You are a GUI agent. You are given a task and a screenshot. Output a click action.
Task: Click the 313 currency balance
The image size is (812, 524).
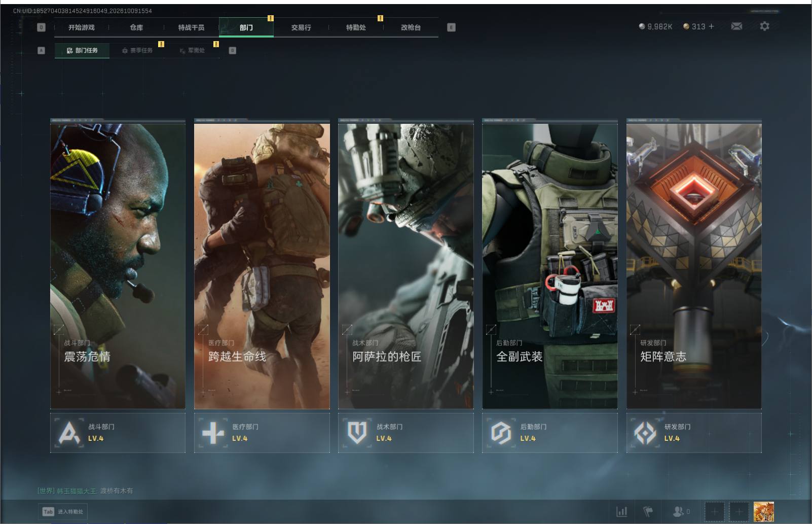click(694, 26)
